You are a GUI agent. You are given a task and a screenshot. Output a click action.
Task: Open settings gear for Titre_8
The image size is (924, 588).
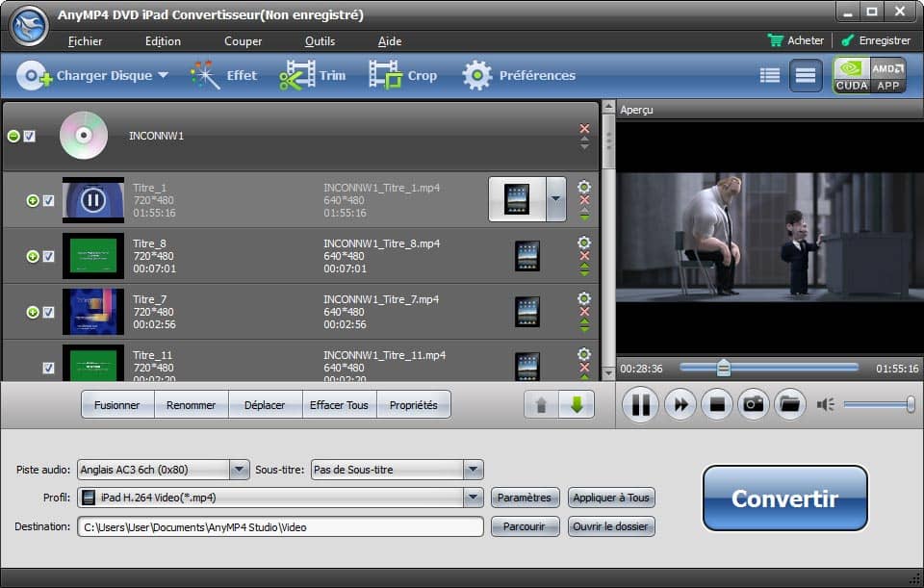[x=584, y=243]
